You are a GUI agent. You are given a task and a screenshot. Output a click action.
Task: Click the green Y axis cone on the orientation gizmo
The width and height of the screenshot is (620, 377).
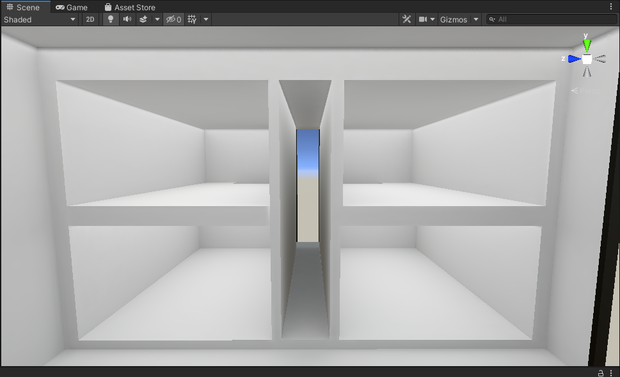click(x=587, y=45)
